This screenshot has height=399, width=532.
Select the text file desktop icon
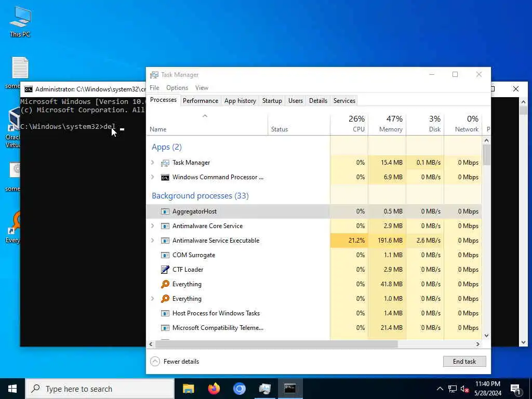coord(20,68)
